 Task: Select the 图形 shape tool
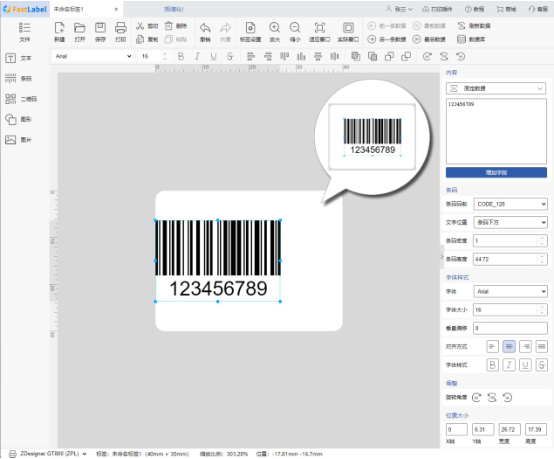point(19,119)
